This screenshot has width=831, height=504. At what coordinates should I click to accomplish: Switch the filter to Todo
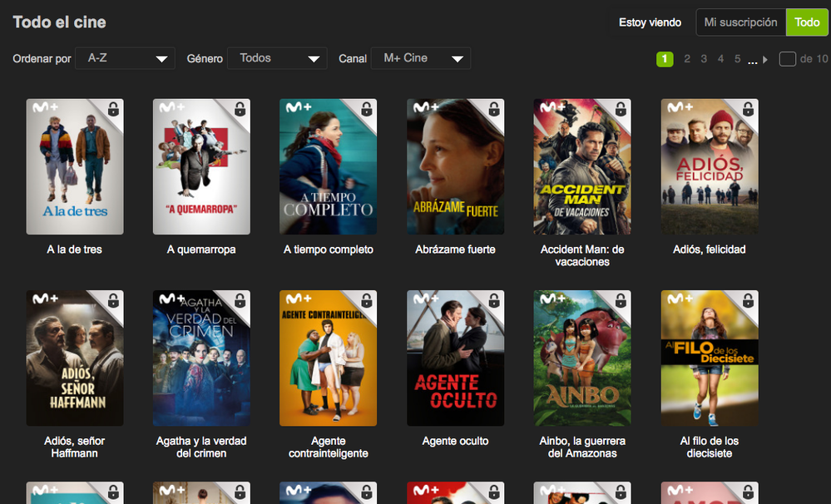coord(807,22)
